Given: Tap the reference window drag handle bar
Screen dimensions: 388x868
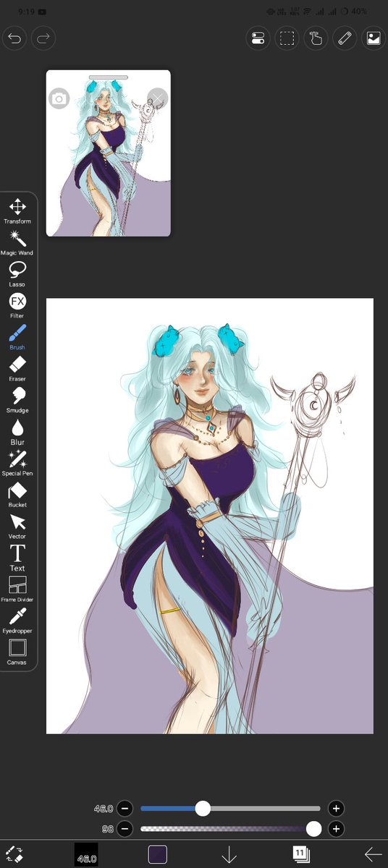Looking at the screenshot, I should point(109,77).
